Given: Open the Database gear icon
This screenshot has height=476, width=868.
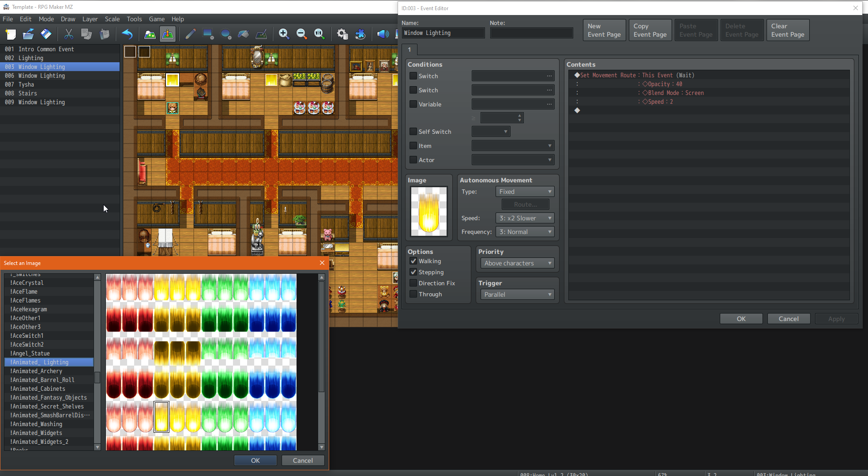Looking at the screenshot, I should 342,34.
